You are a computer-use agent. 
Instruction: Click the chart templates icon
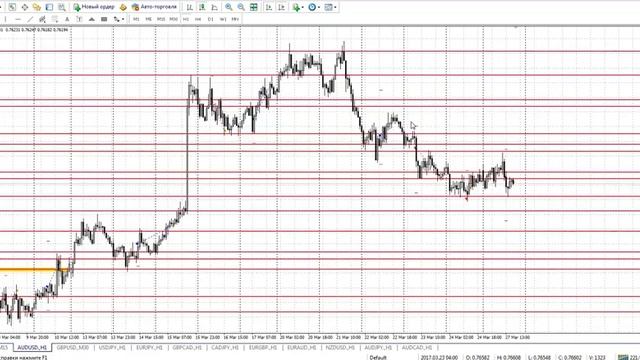pyautogui.click(x=329, y=7)
